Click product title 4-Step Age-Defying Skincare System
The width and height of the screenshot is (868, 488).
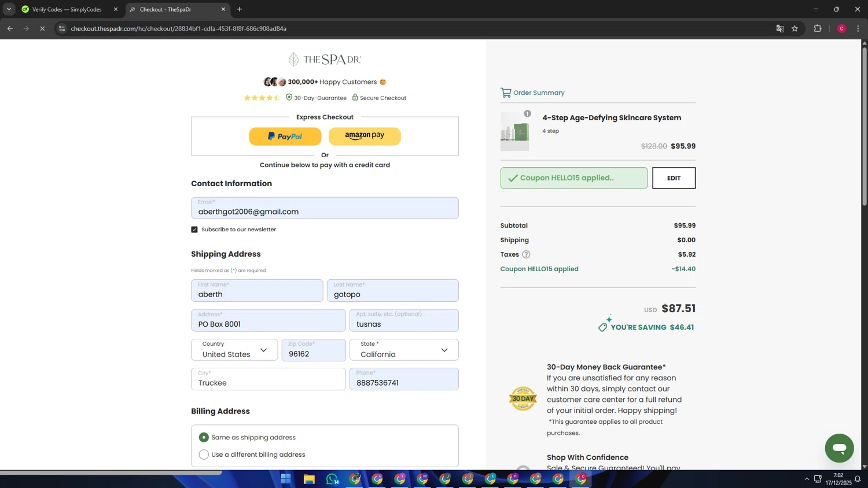(x=612, y=118)
